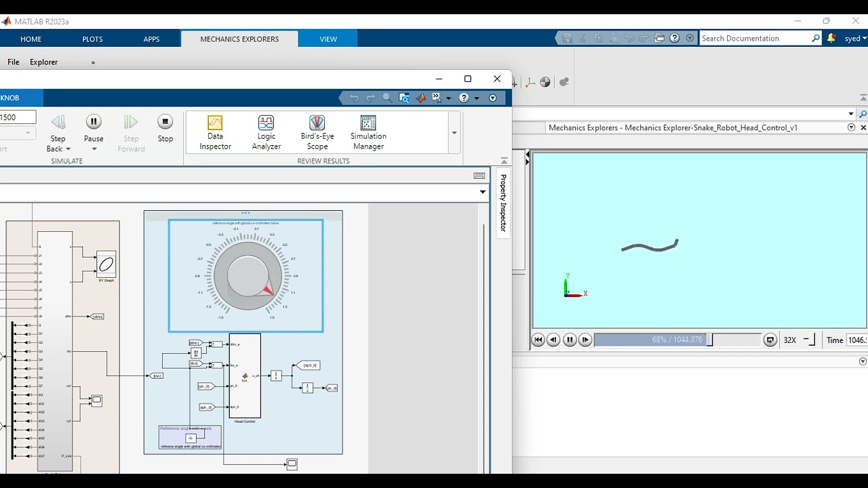Viewport: 868px width, 488px height.
Task: Launch the Logic Analyzer
Action: pos(266,132)
